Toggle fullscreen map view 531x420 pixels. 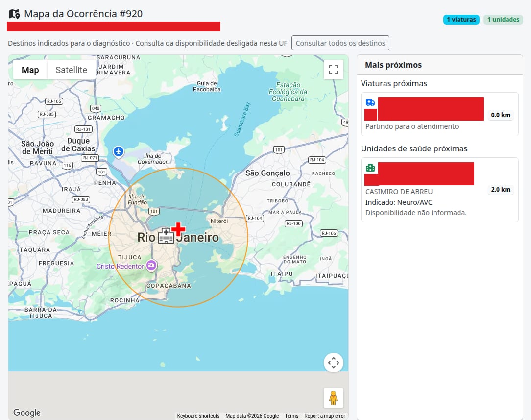(x=334, y=70)
